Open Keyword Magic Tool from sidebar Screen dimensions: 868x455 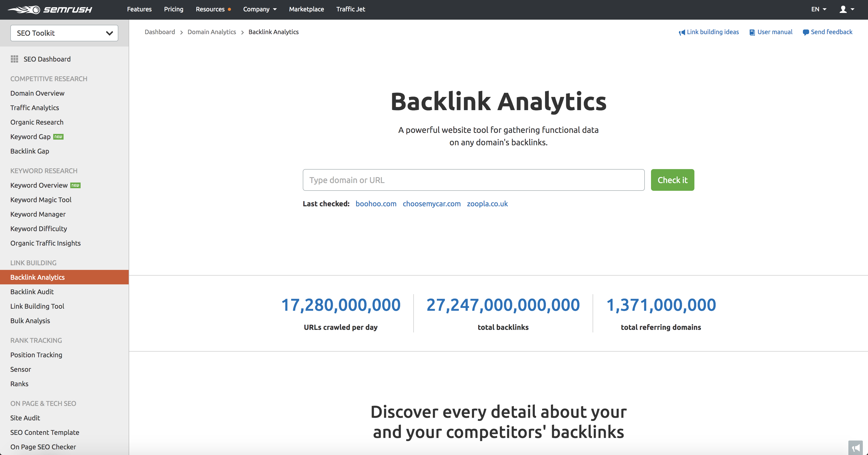pyautogui.click(x=41, y=200)
